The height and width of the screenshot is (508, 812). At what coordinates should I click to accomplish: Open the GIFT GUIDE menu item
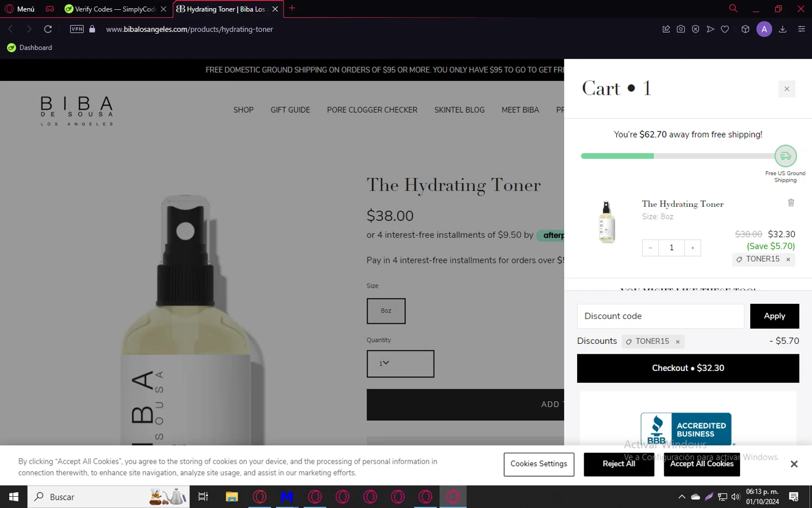click(x=290, y=110)
